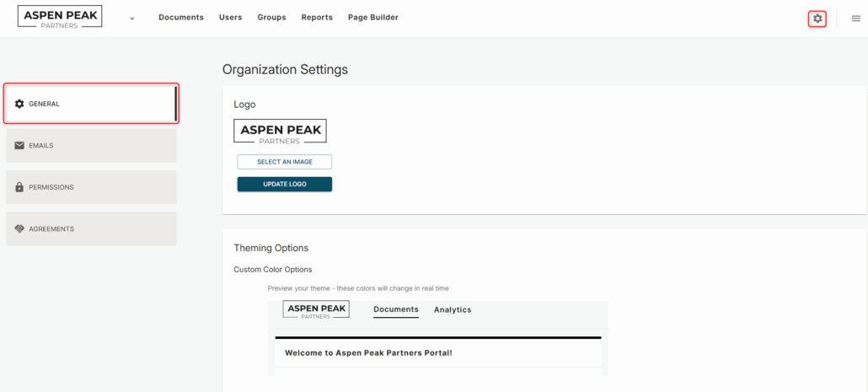This screenshot has height=392, width=868.
Task: Expand the chevron next to header logo
Action: coord(132,19)
